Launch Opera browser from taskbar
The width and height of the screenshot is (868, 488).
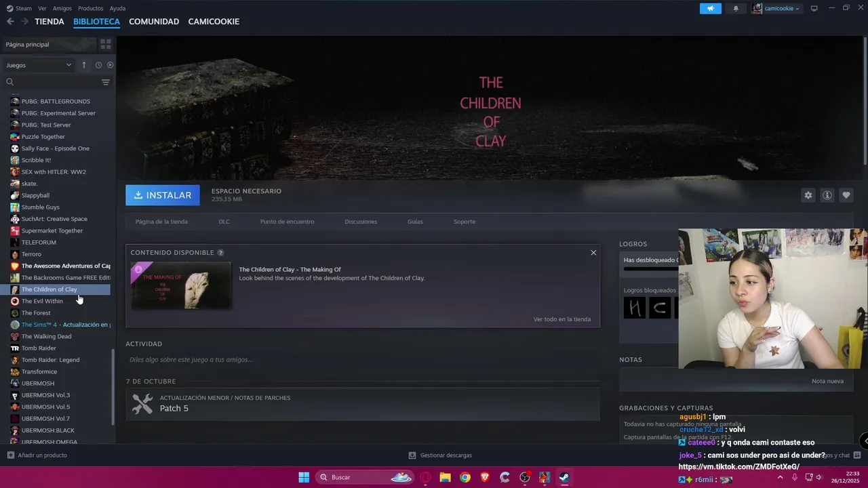tap(426, 477)
